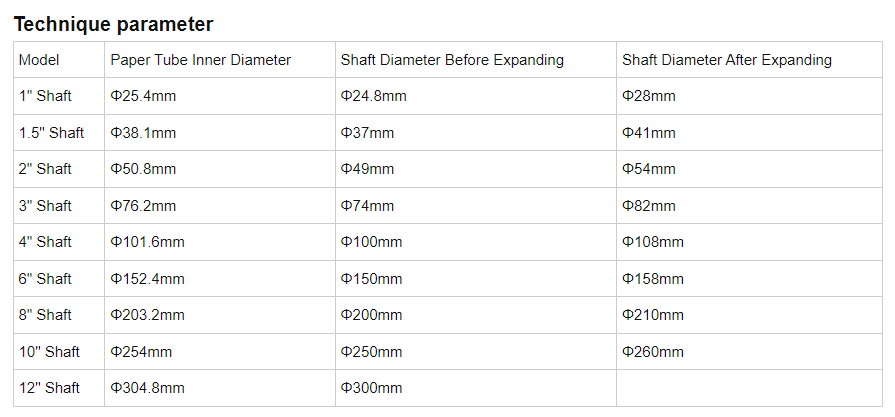Select the Model column header
Screen dimensions: 895x417
click(x=39, y=60)
